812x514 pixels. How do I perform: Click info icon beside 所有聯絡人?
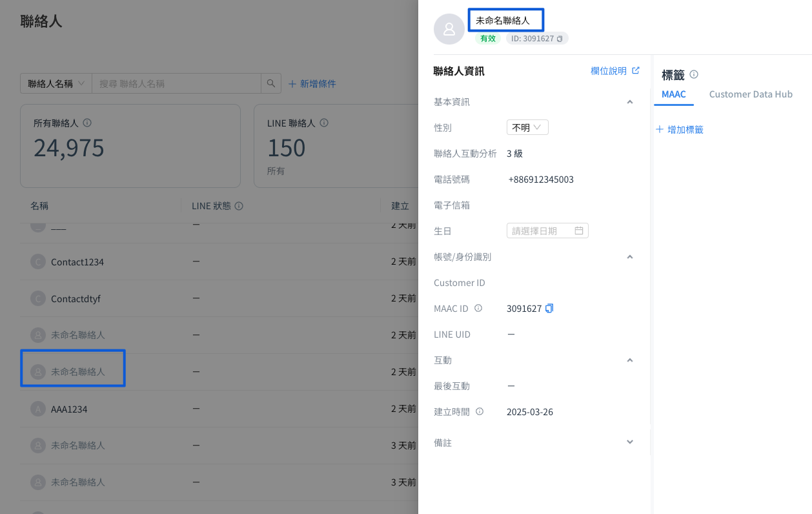pyautogui.click(x=87, y=123)
